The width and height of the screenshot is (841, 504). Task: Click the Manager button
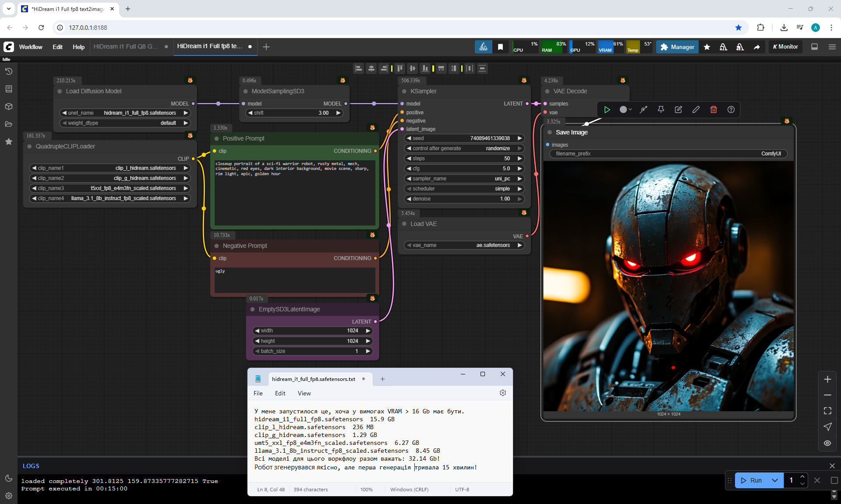(677, 47)
